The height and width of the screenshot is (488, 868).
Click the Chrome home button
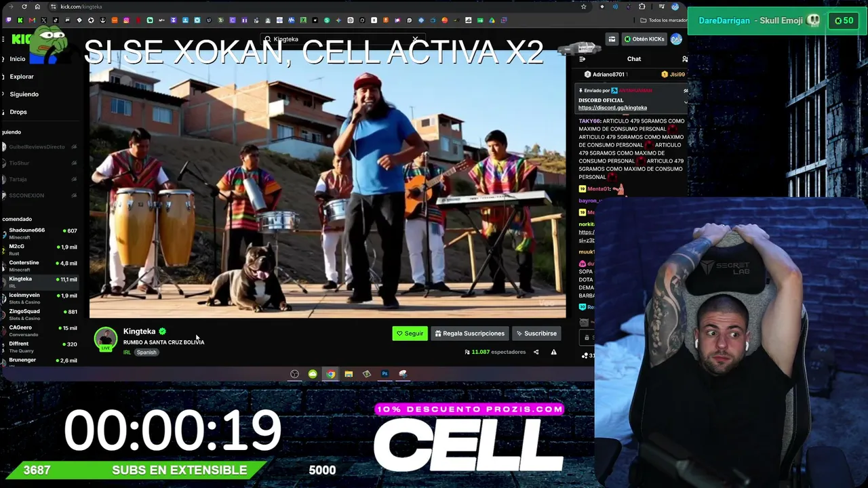coord(37,7)
